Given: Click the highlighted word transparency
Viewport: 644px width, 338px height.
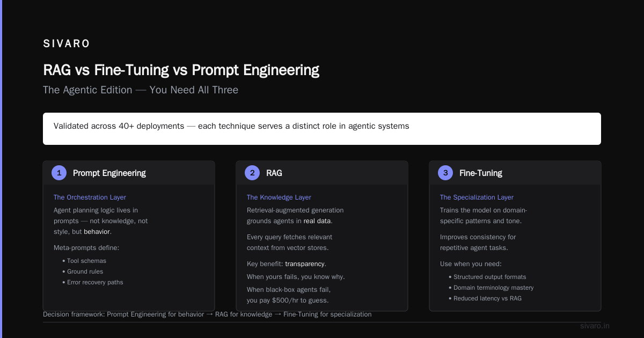Looking at the screenshot, I should (304, 264).
